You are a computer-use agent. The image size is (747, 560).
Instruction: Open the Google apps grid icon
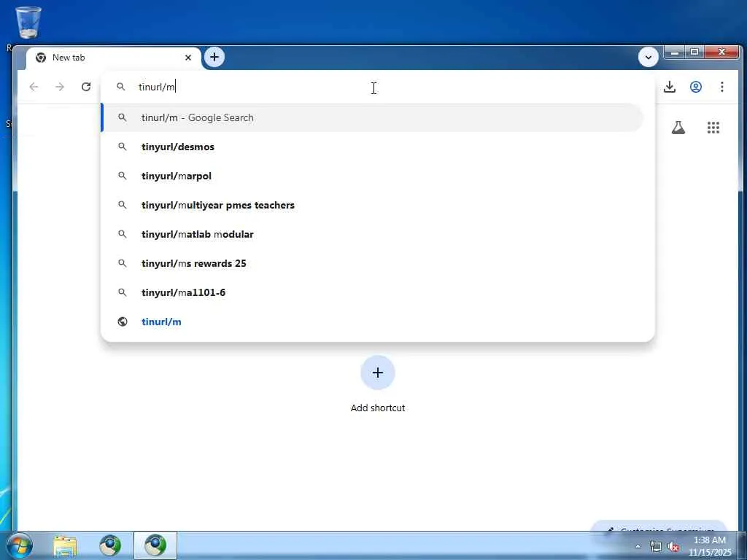(x=713, y=127)
